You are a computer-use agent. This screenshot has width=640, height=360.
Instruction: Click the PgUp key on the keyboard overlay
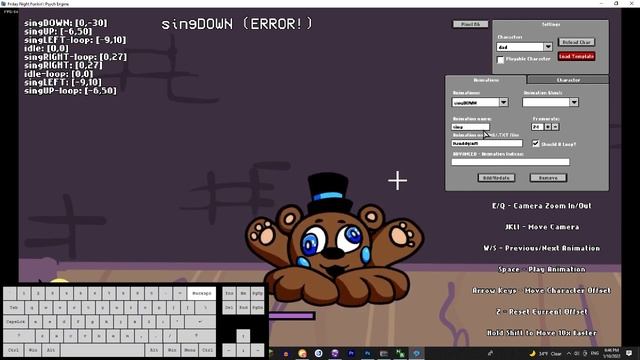(x=258, y=293)
